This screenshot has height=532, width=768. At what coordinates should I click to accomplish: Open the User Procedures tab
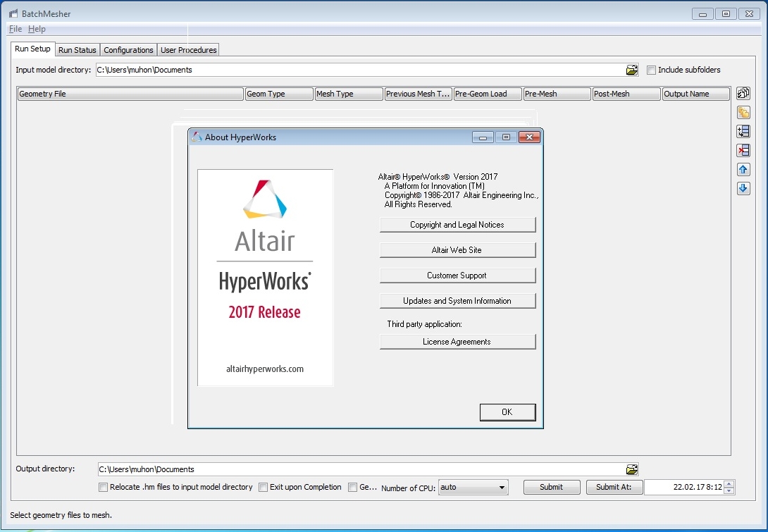click(189, 50)
